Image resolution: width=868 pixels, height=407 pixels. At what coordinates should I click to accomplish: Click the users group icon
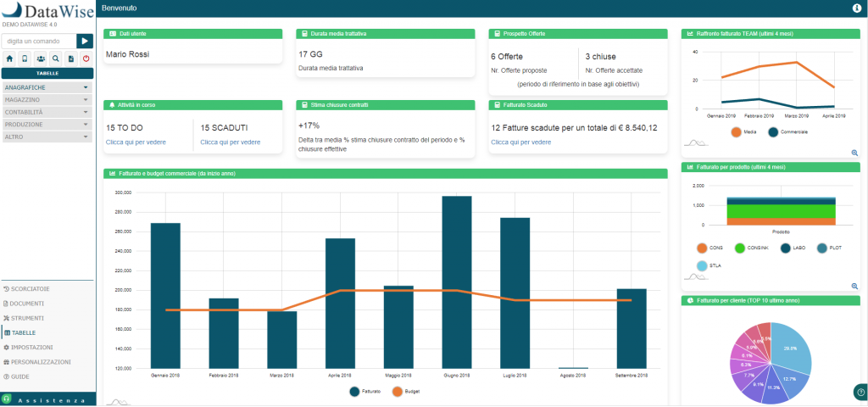(41, 59)
